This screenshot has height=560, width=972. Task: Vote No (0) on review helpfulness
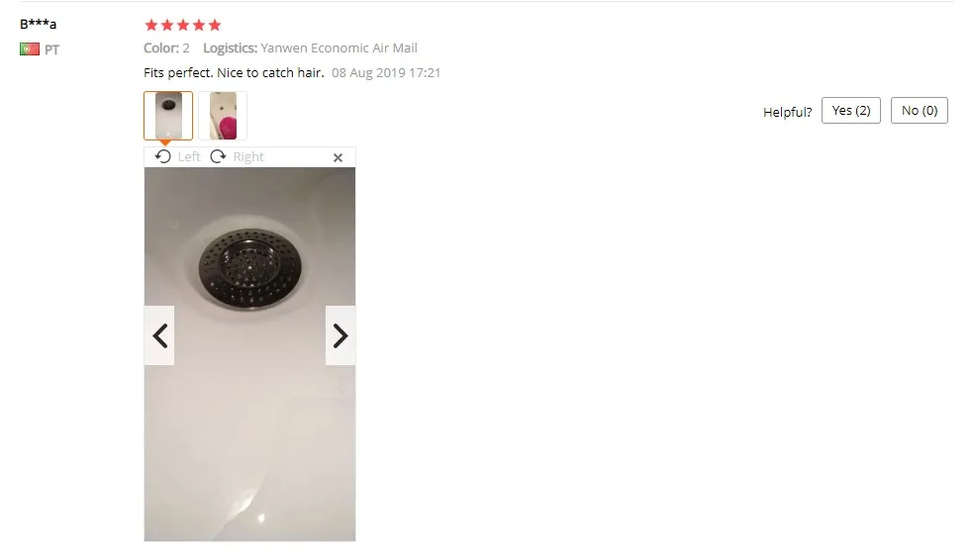(x=920, y=110)
